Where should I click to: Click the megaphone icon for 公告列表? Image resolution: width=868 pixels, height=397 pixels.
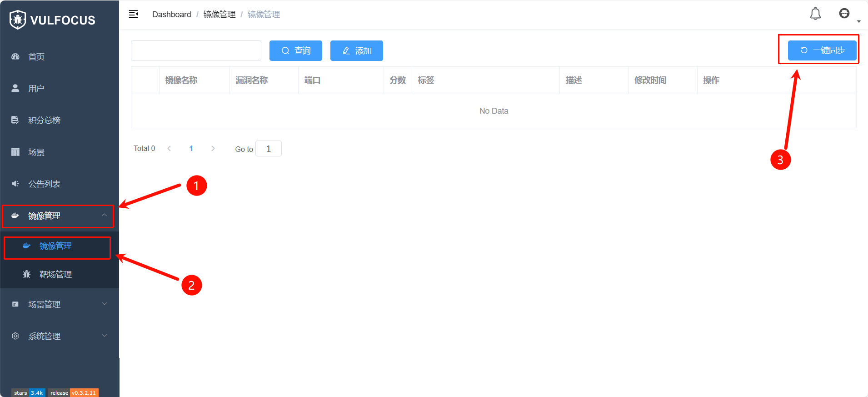[15, 184]
